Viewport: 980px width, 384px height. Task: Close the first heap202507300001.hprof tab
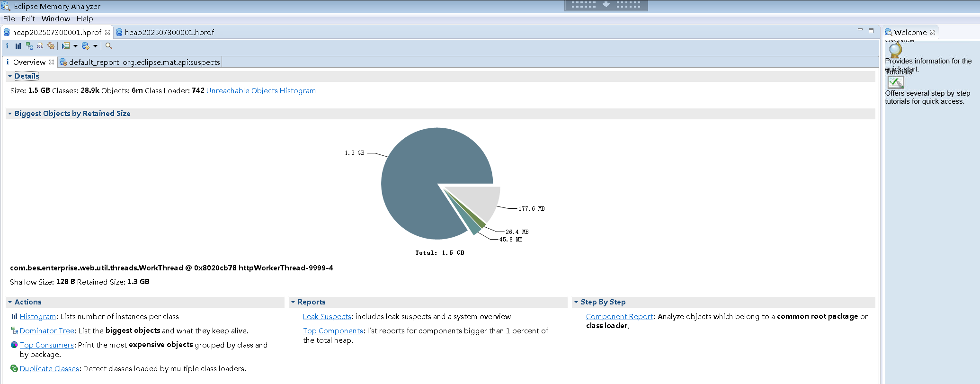click(x=107, y=32)
